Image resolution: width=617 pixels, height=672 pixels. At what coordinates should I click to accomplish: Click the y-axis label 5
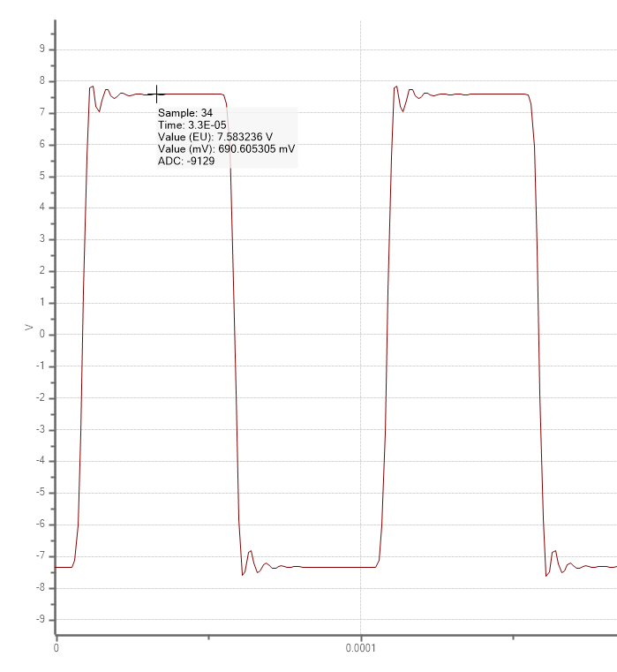[42, 176]
